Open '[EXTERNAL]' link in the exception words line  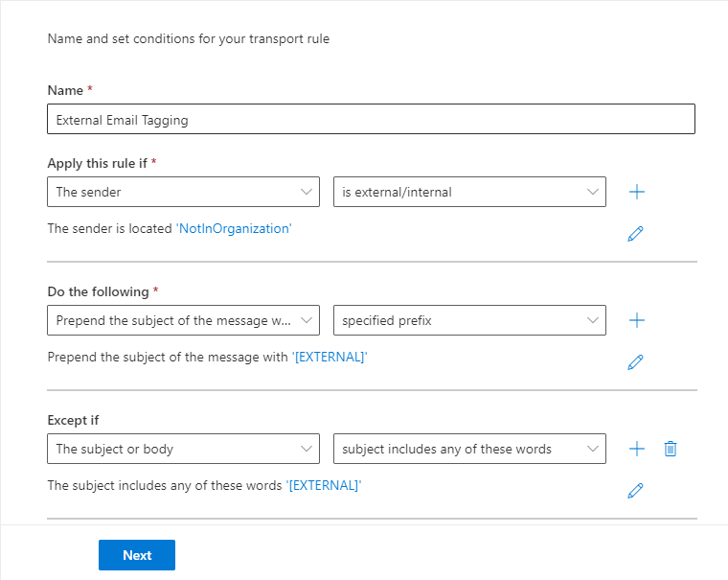[x=324, y=485]
